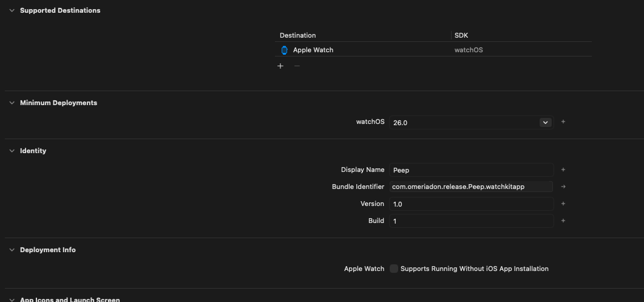Click the arrow icon beside Bundle Identifier

563,187
